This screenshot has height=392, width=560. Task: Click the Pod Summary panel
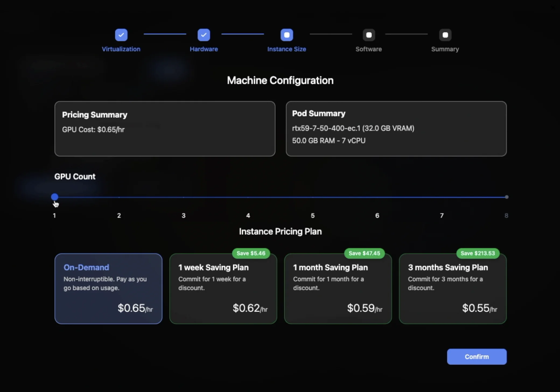(396, 129)
